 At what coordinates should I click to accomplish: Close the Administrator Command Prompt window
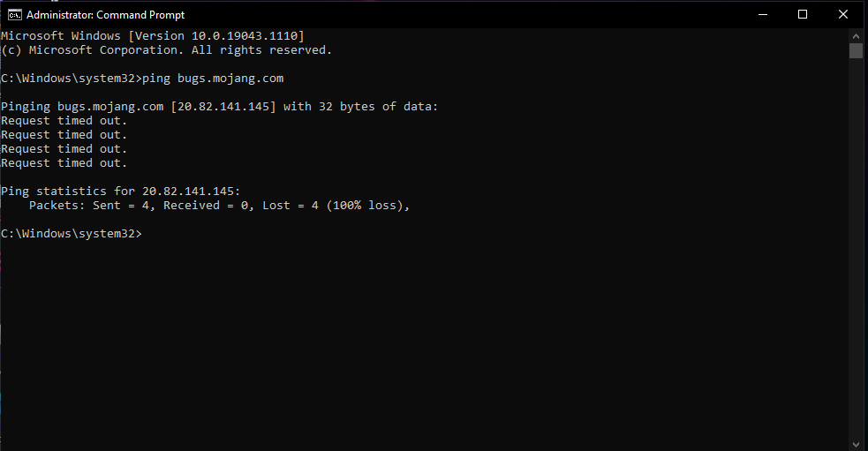[x=843, y=14]
